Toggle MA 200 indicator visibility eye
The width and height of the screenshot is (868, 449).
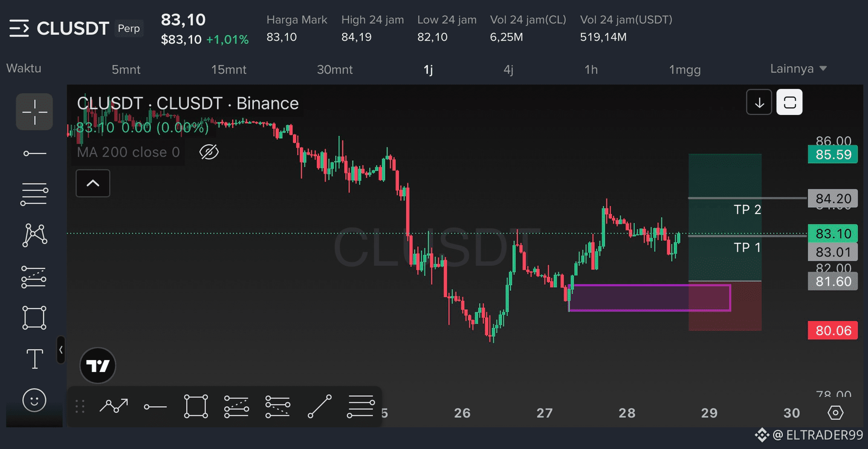point(209,152)
